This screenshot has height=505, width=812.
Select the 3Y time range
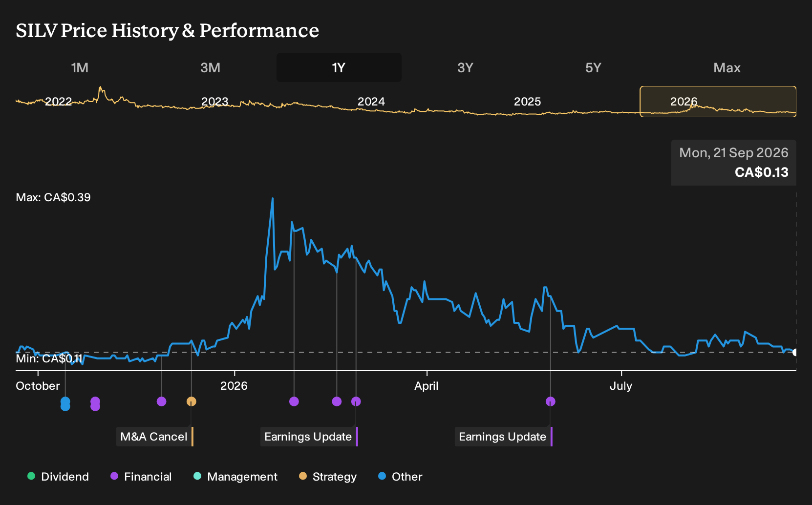point(465,67)
